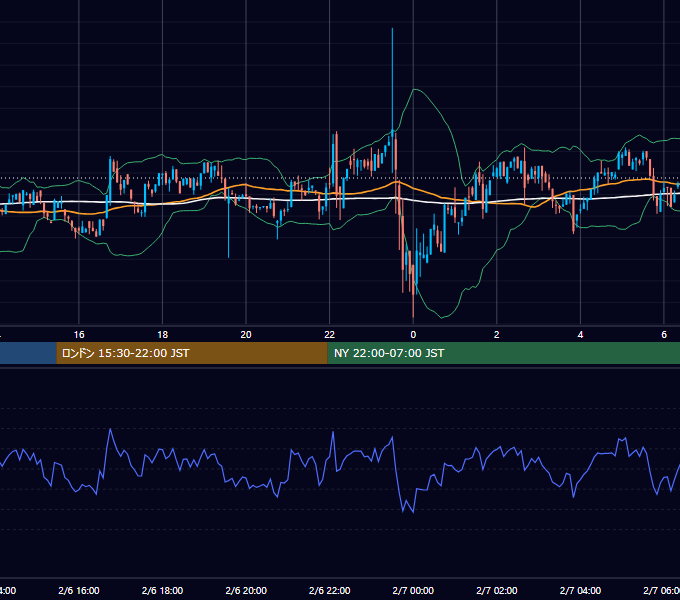The image size is (680, 600).
Task: Click the 2/6 18:00 time label
Action: [162, 590]
